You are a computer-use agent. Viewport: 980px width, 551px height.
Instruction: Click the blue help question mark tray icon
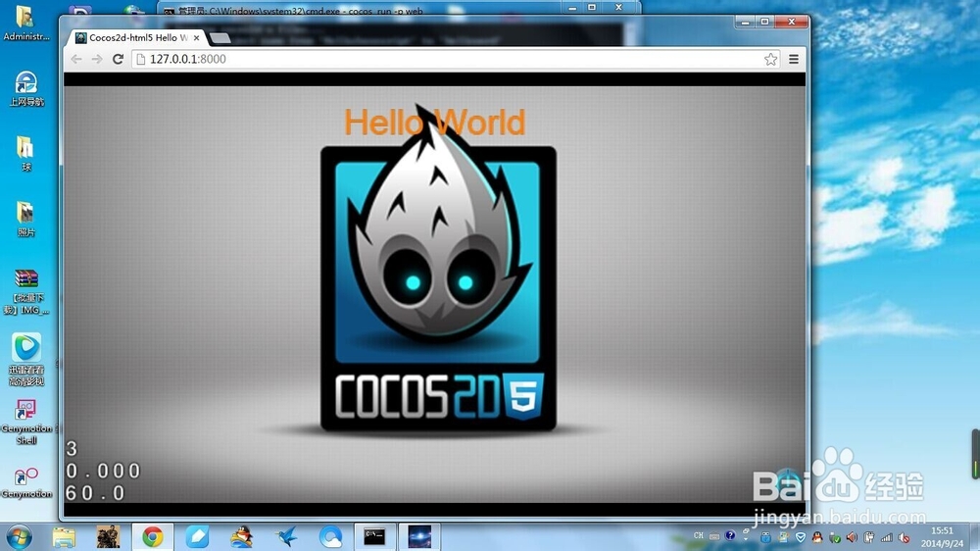[730, 536]
